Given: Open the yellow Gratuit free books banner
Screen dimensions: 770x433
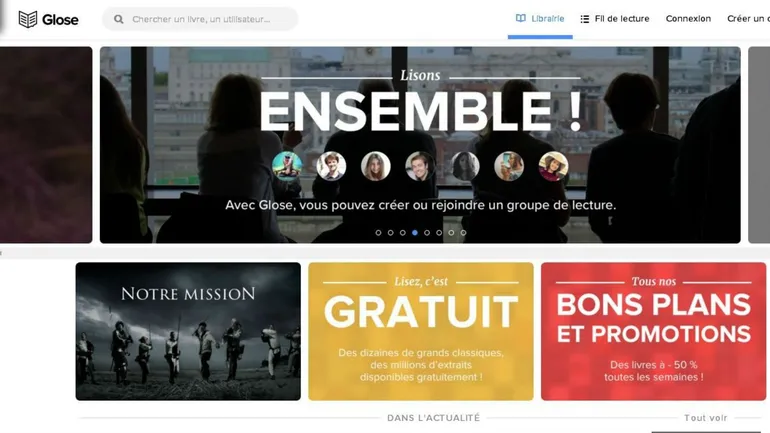Looking at the screenshot, I should point(421,331).
